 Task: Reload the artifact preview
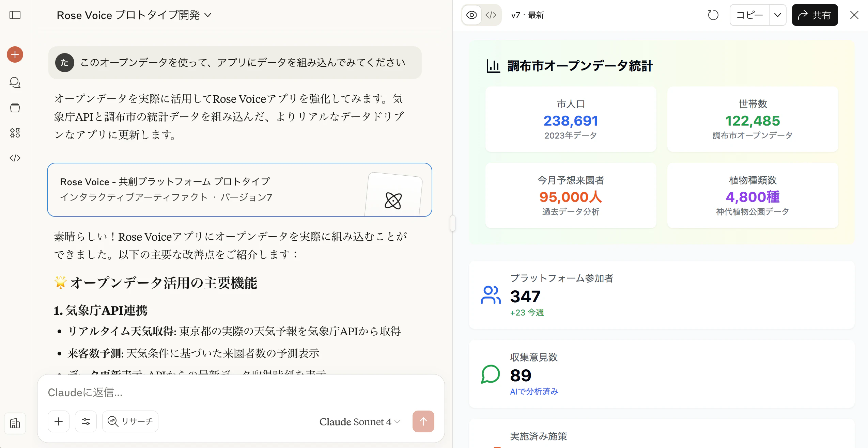713,15
